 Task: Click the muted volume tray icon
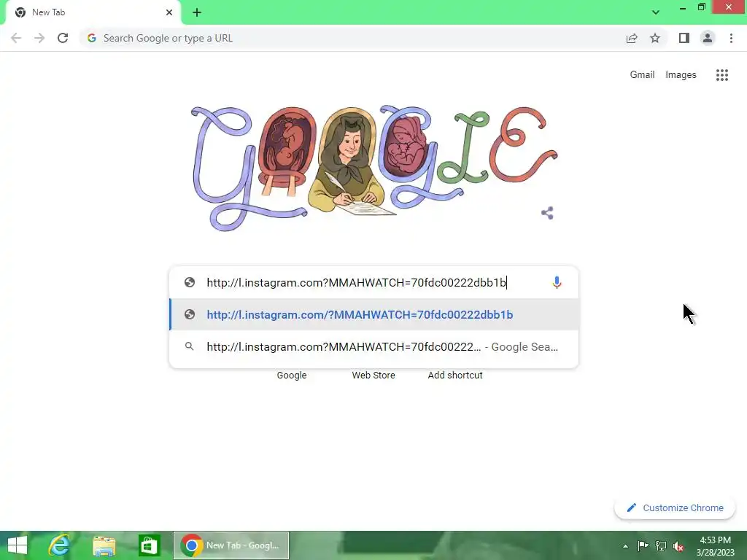pos(678,545)
